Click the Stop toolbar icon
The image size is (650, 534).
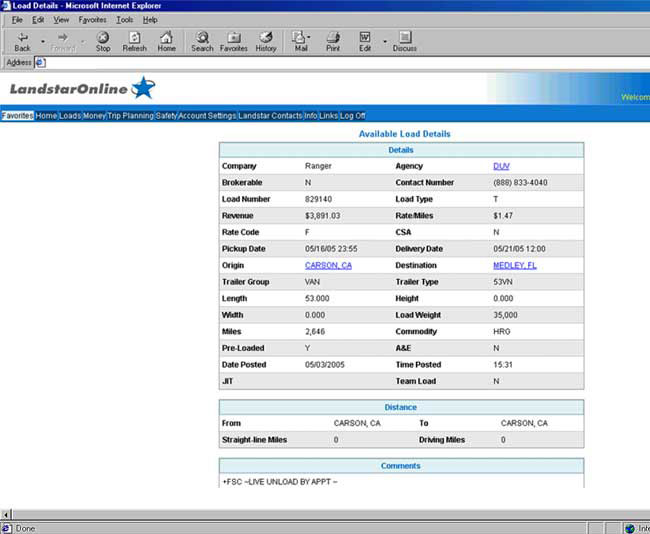pyautogui.click(x=103, y=42)
